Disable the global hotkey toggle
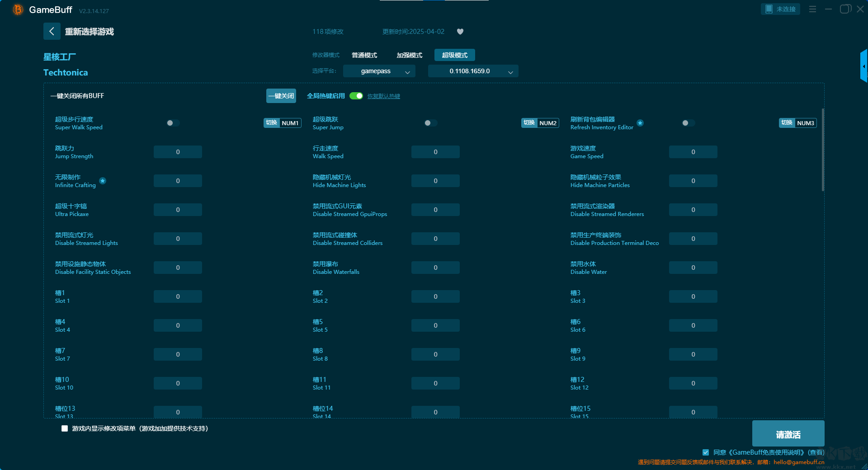The height and width of the screenshot is (470, 868). pos(356,96)
